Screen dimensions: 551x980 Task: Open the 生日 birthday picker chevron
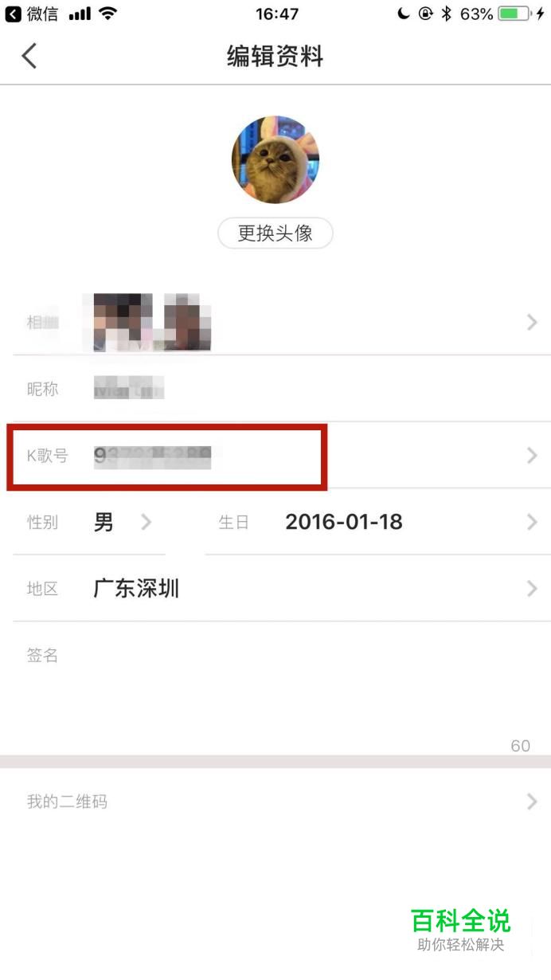532,522
